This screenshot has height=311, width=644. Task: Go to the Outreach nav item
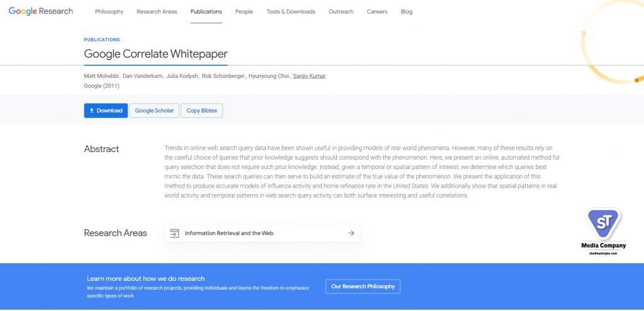341,11
